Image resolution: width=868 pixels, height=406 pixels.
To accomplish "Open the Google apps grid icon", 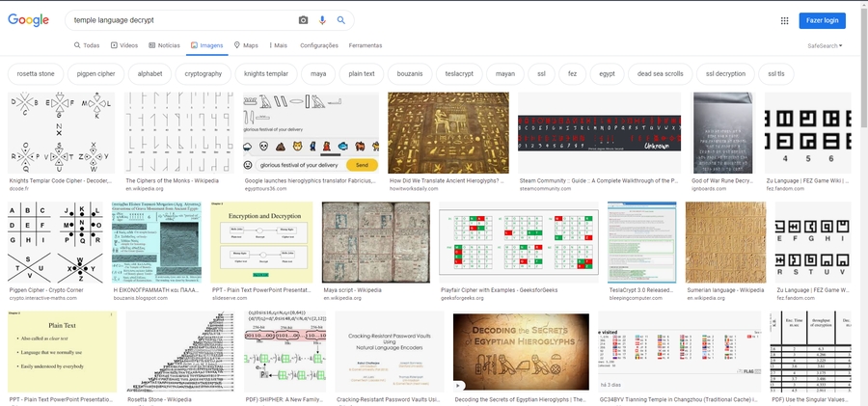I will (x=785, y=20).
